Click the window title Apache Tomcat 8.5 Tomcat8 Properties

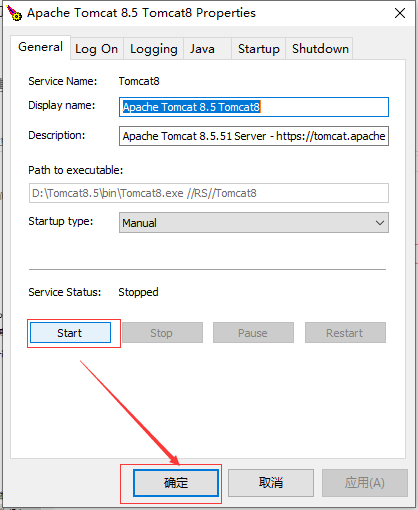tap(141, 13)
